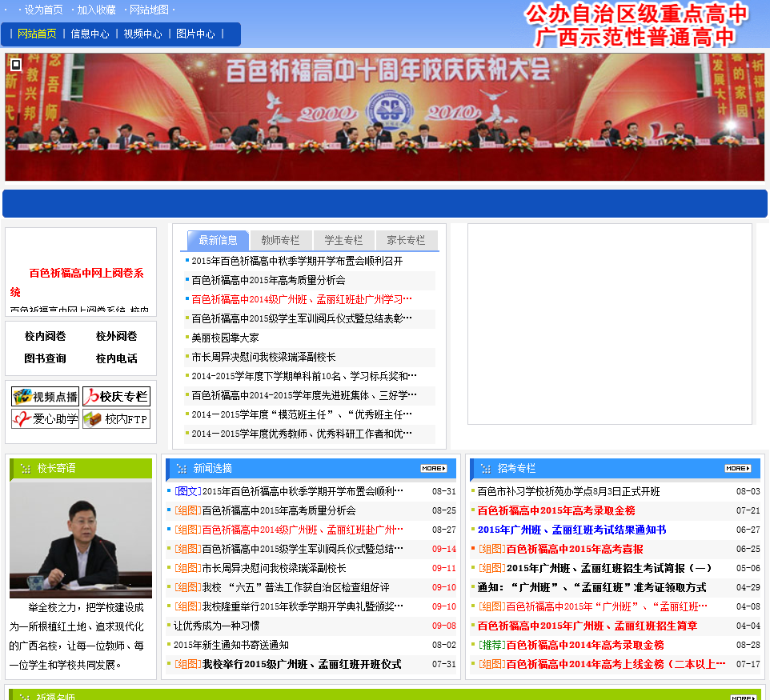Open 信息中心 navigation item
Image resolution: width=770 pixels, height=700 pixels.
(90, 34)
